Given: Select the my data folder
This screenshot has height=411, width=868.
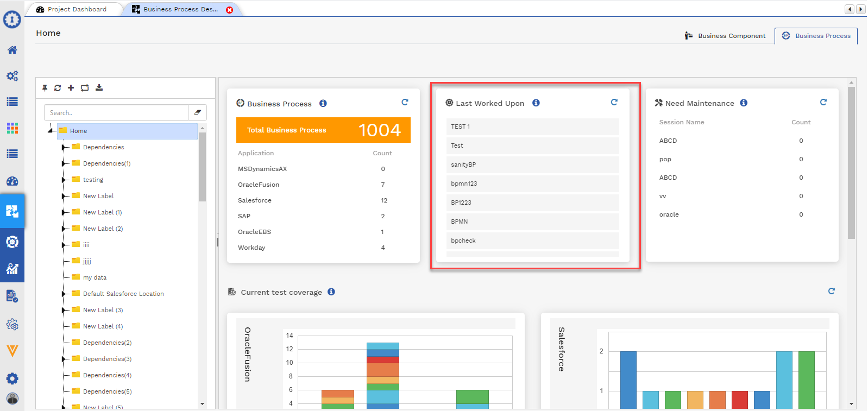Looking at the screenshot, I should tap(95, 277).
